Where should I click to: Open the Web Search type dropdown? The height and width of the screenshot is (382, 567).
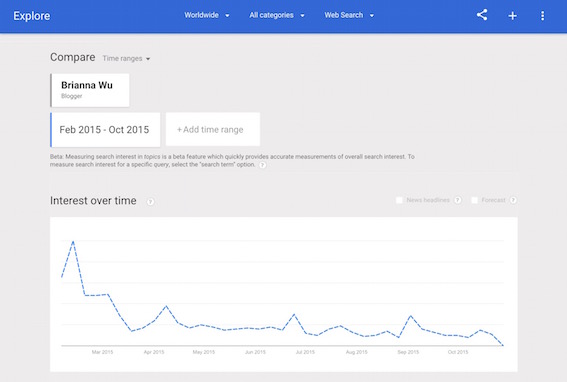[x=349, y=15]
